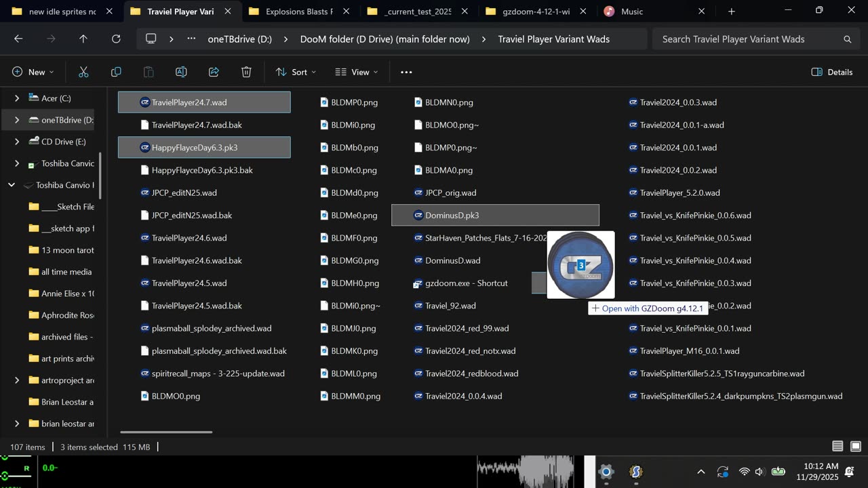
Task: Select the Aphrodite Rose folder
Action: pyautogui.click(x=61, y=315)
